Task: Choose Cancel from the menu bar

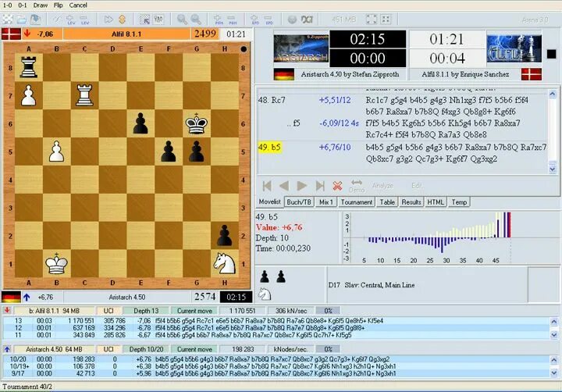Action: pos(78,5)
